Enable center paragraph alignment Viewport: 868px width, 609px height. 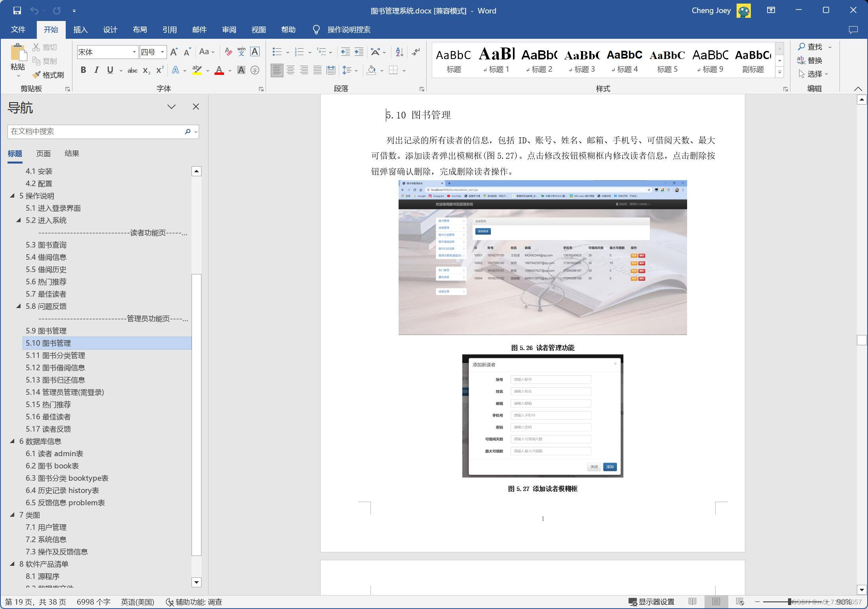point(291,70)
